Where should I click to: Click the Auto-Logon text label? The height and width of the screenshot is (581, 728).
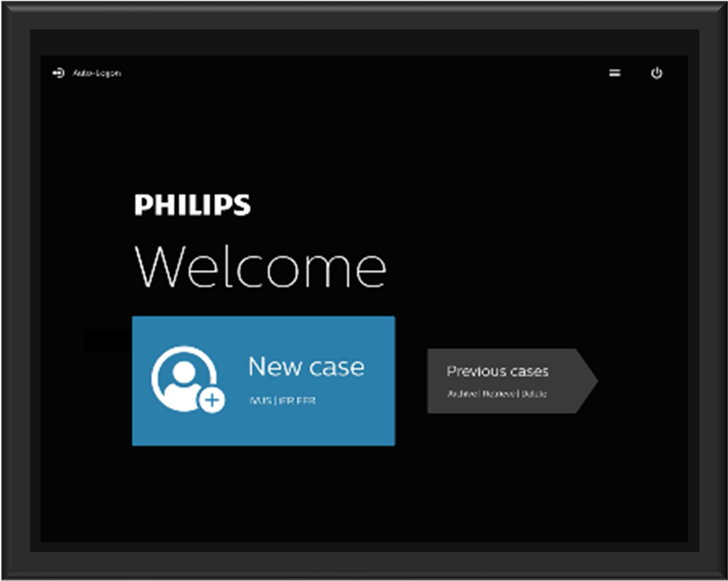point(97,73)
